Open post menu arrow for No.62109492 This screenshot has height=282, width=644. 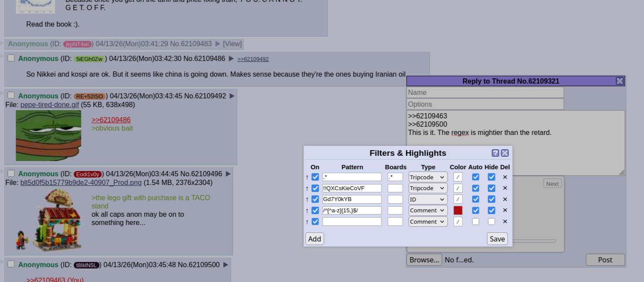coord(232,96)
